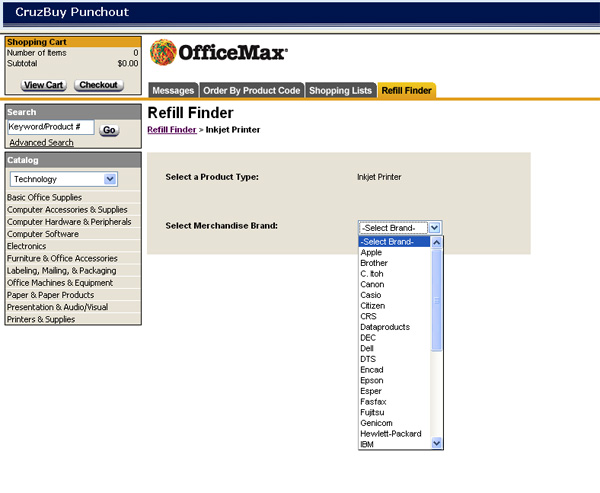Select Apple from the brand list

coord(394,253)
